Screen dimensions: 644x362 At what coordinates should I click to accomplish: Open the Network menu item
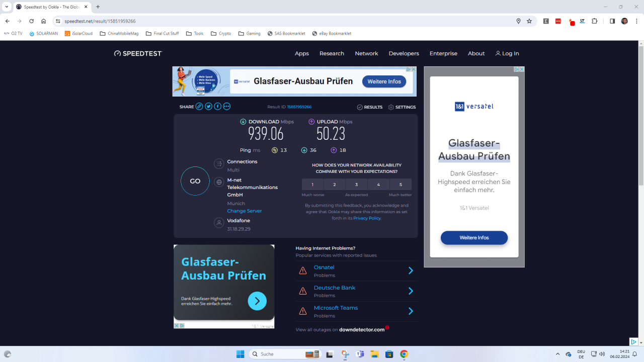pos(366,53)
